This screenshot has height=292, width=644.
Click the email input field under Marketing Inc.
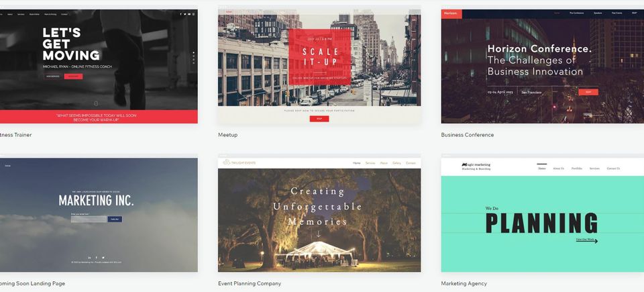[89, 220]
